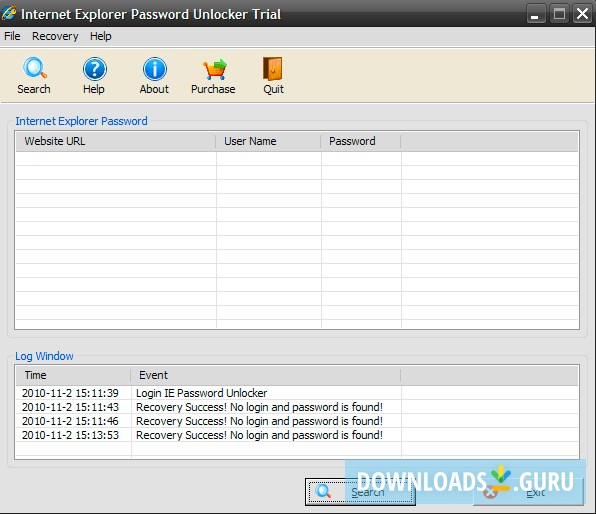Click the Website URL column header

[x=116, y=141]
